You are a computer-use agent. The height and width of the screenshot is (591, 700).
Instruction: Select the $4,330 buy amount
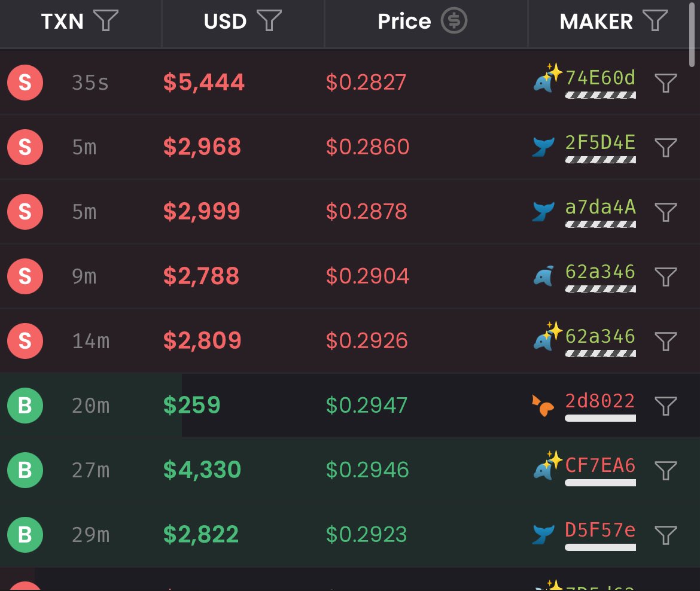tap(202, 470)
